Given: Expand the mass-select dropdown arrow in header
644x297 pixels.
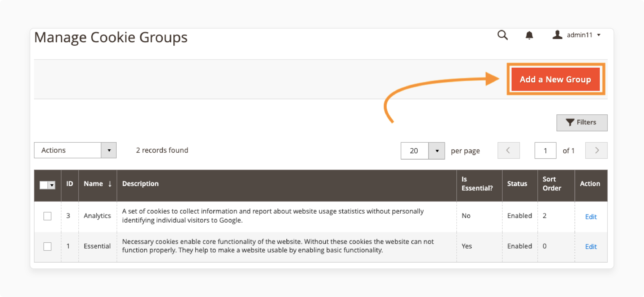Looking at the screenshot, I should point(52,185).
